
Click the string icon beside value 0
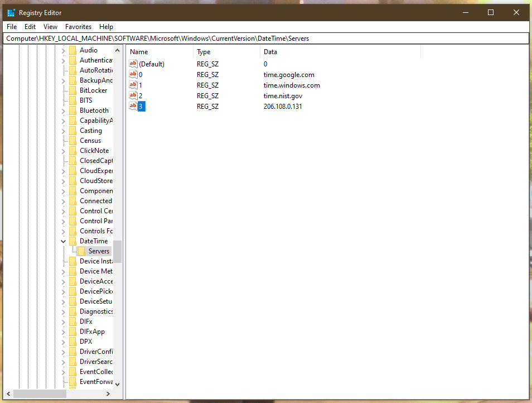pos(133,74)
